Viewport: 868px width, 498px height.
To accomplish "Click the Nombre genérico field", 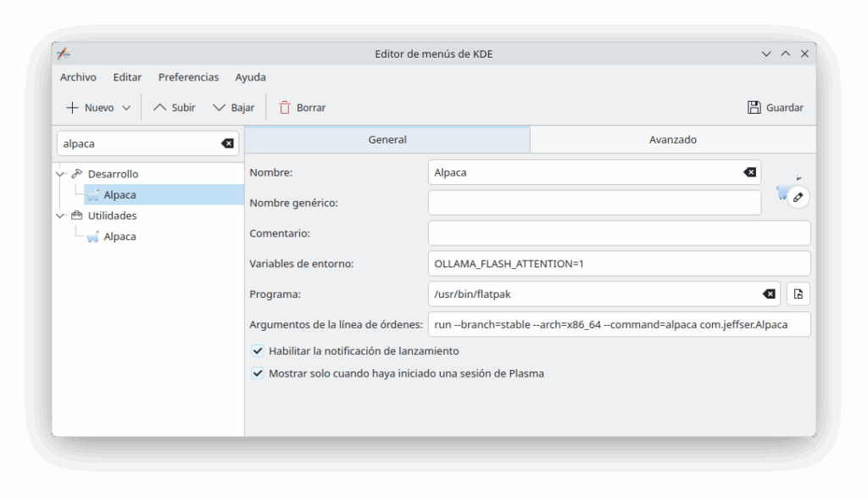I will (x=594, y=203).
